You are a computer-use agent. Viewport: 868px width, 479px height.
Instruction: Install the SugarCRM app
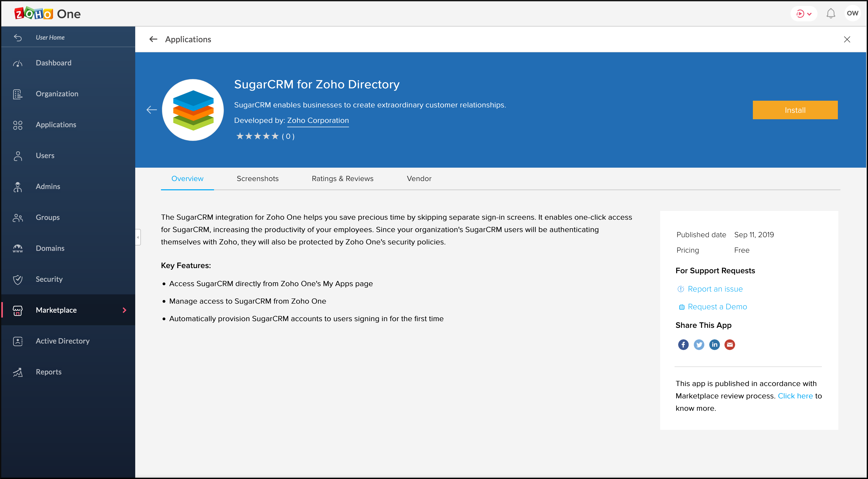point(795,110)
